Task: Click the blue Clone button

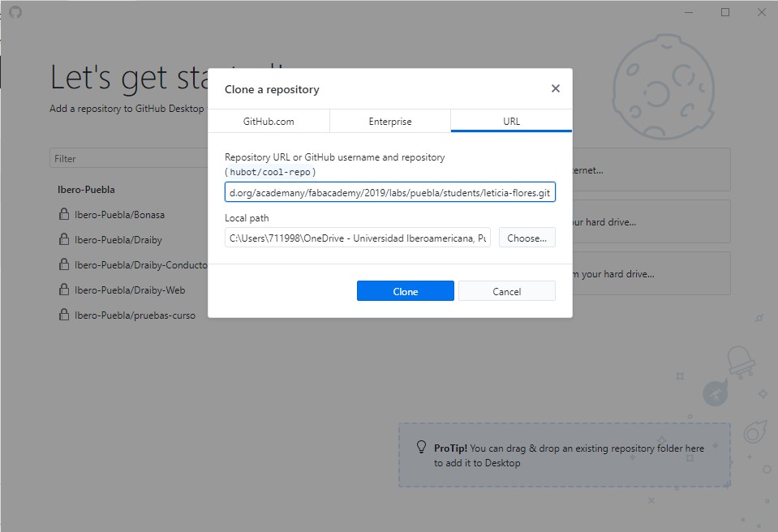Action: [x=406, y=291]
